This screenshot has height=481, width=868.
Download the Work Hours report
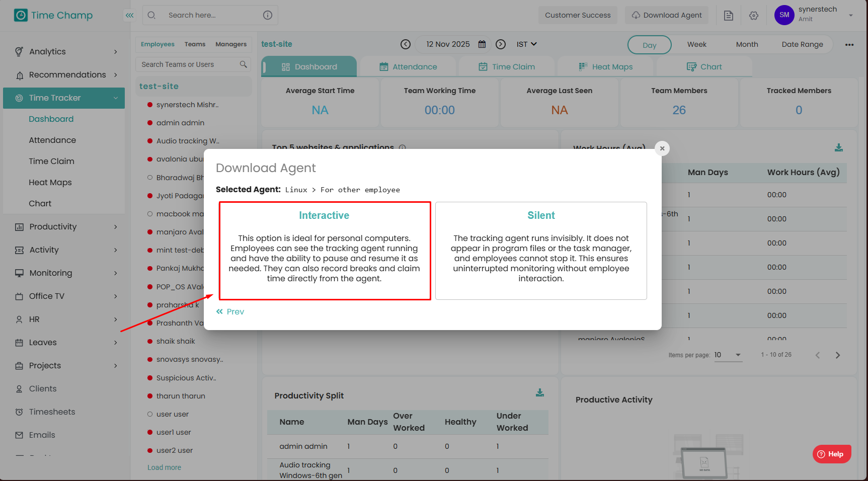click(x=839, y=147)
